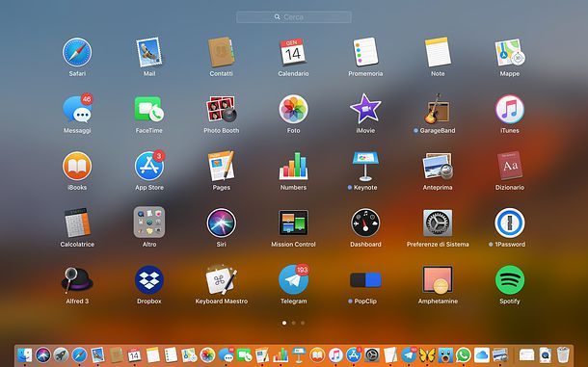Open the Contatti app in Launchpad
Image resolution: width=588 pixels, height=367 pixels.
tap(222, 52)
